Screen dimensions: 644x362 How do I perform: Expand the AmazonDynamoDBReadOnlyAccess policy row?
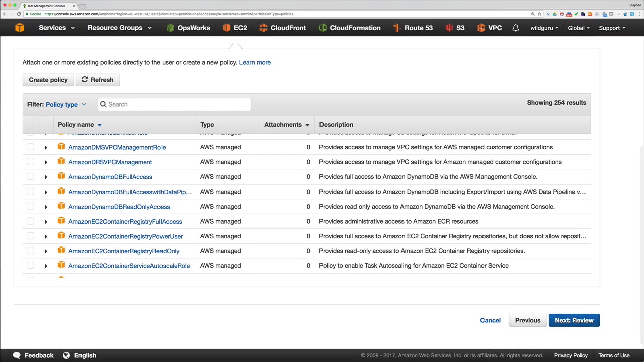click(46, 207)
